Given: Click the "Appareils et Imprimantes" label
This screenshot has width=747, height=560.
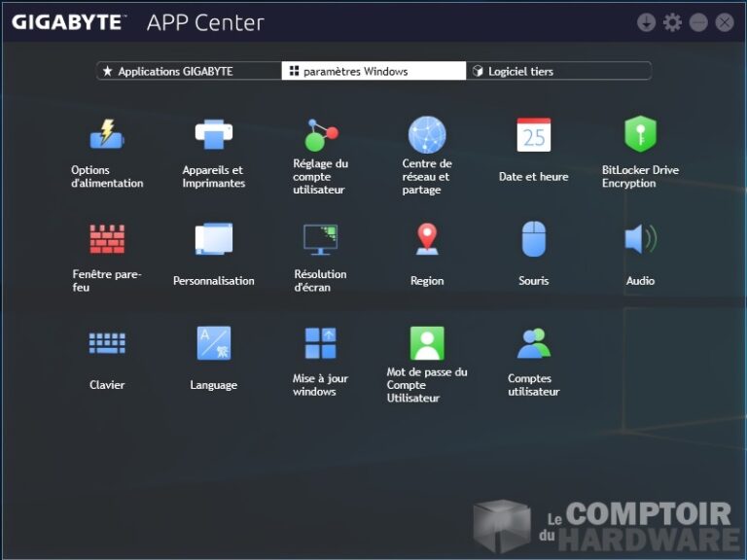Looking at the screenshot, I should pyautogui.click(x=214, y=177).
